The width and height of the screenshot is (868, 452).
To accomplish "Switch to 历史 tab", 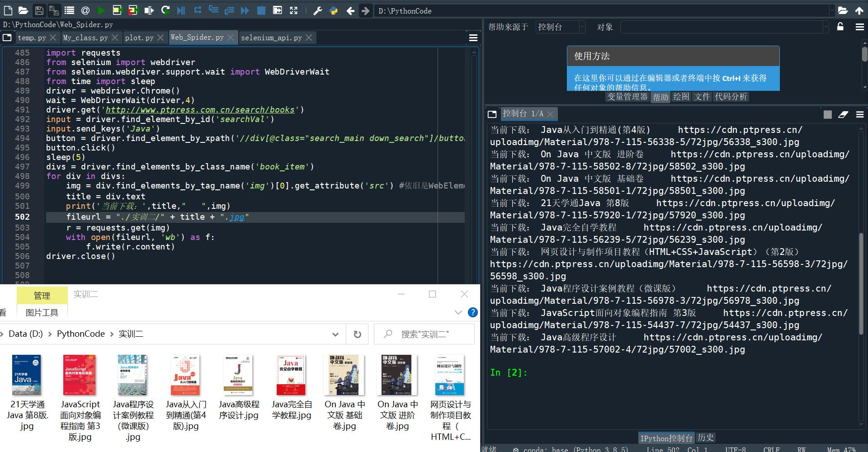I will coord(705,438).
